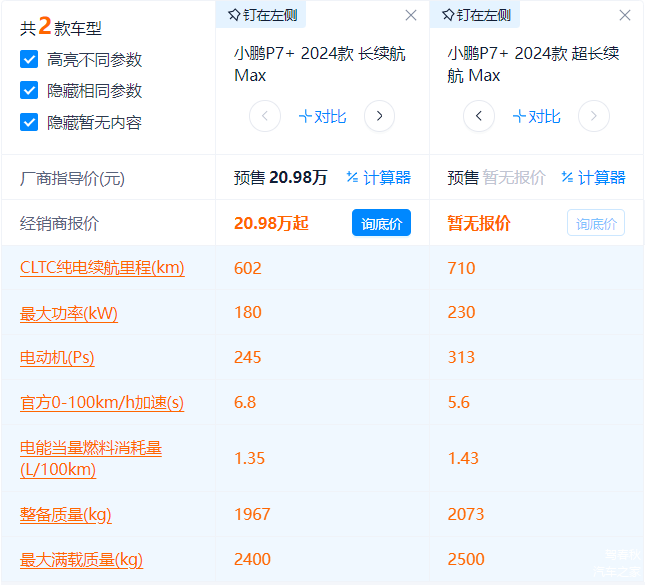Click next arrow on 长续航 Max column
The image size is (646, 585).
pyautogui.click(x=379, y=117)
